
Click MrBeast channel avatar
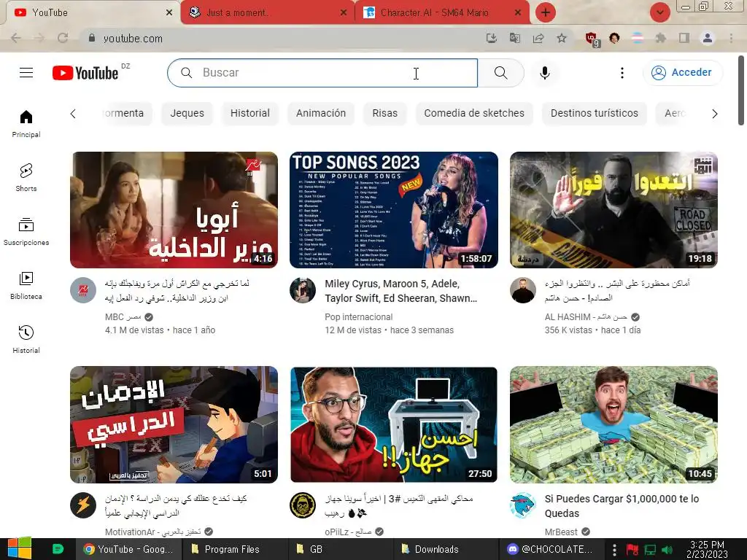point(523,505)
